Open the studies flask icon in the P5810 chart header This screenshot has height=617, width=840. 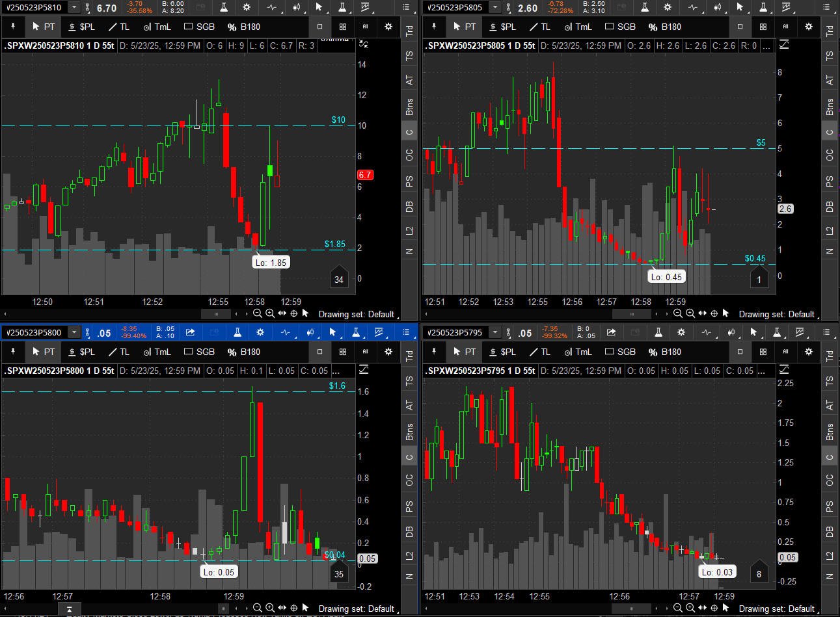pyautogui.click(x=224, y=8)
